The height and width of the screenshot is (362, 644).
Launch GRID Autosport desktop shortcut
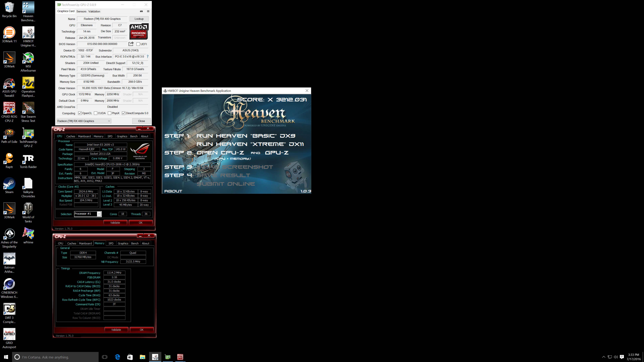(9, 339)
